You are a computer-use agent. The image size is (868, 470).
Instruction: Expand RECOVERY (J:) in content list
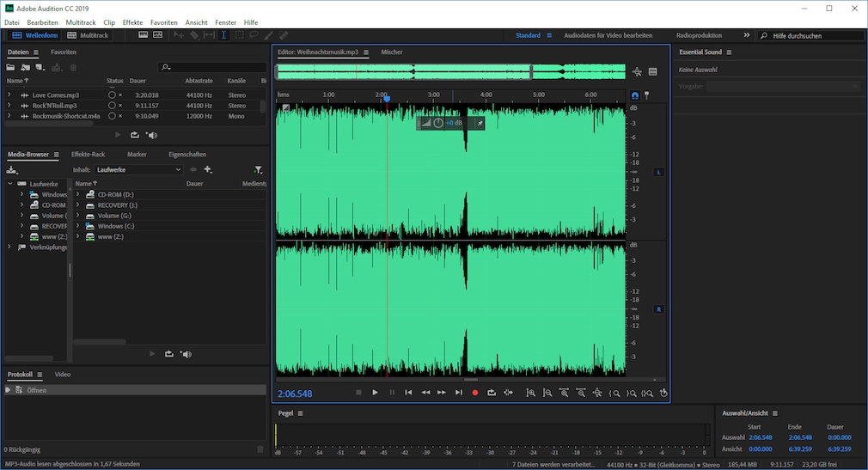77,204
